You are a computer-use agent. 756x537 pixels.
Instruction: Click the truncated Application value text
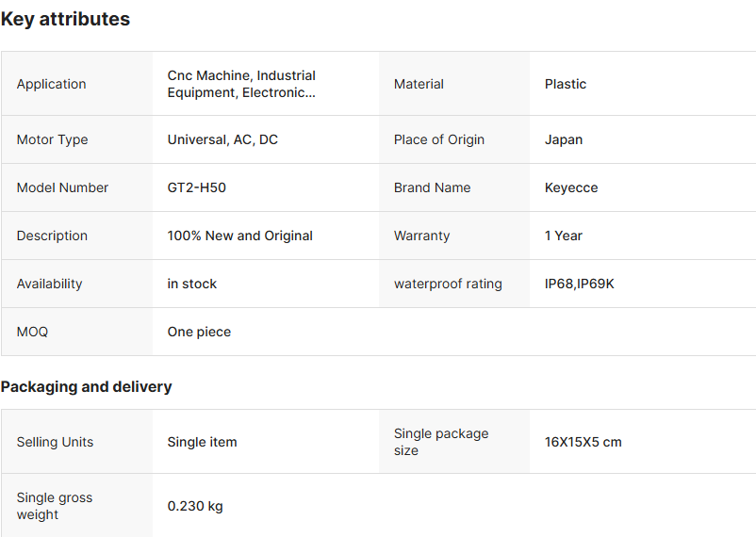[241, 84]
